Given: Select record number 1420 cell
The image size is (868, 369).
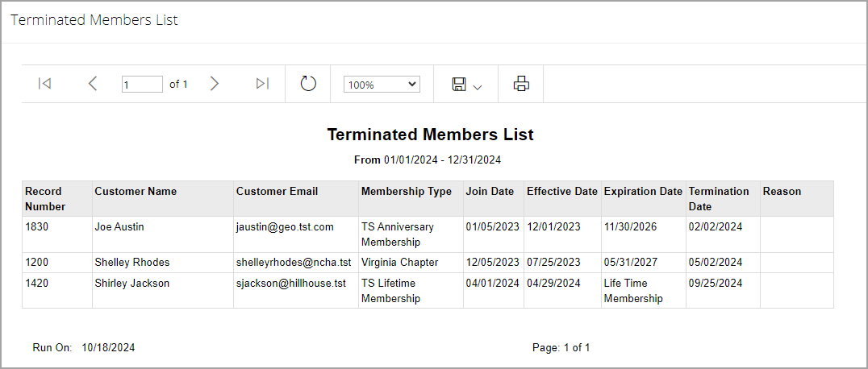Looking at the screenshot, I should pyautogui.click(x=57, y=290).
